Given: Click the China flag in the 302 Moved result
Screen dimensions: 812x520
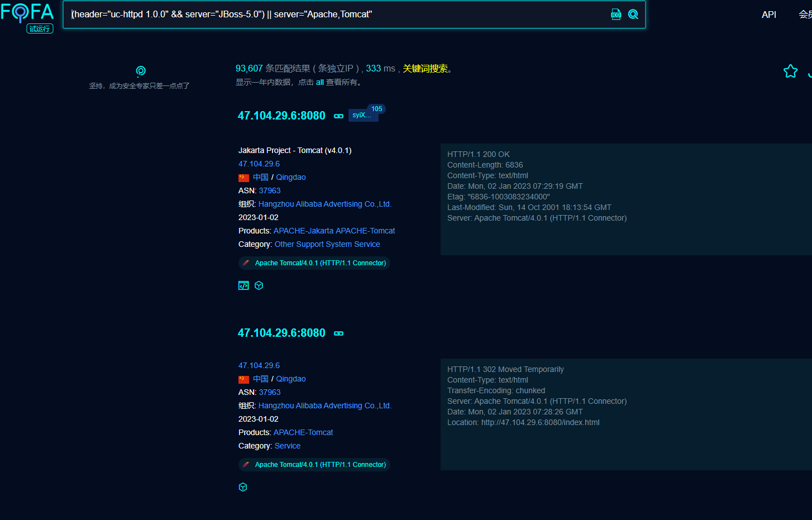Looking at the screenshot, I should tap(243, 379).
